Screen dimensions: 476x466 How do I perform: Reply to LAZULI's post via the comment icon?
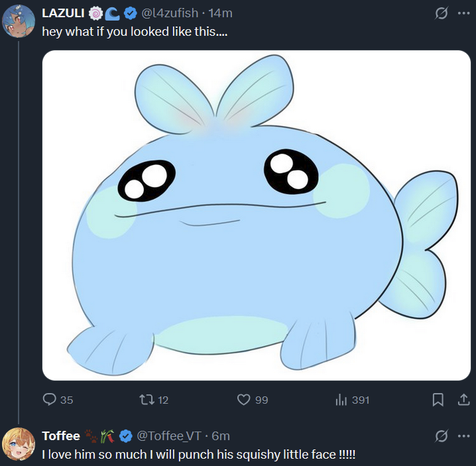pyautogui.click(x=50, y=400)
